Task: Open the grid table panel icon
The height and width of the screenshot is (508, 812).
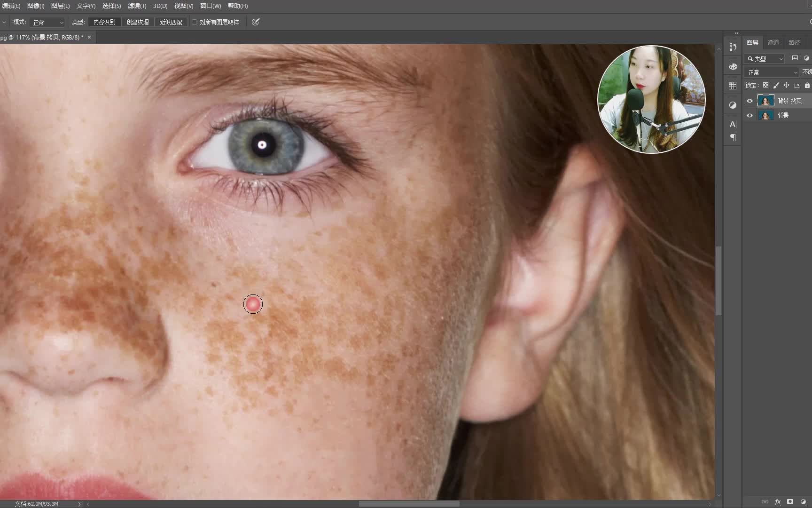Action: pyautogui.click(x=733, y=86)
